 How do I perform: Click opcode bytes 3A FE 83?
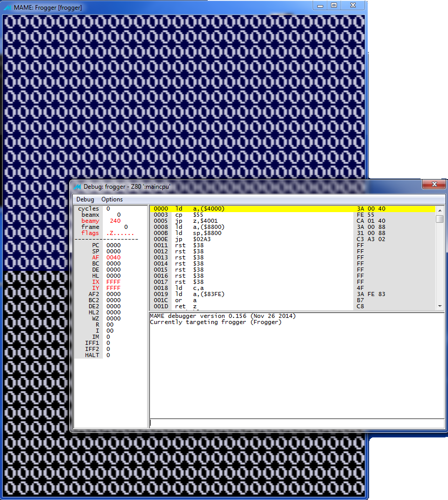tap(371, 294)
